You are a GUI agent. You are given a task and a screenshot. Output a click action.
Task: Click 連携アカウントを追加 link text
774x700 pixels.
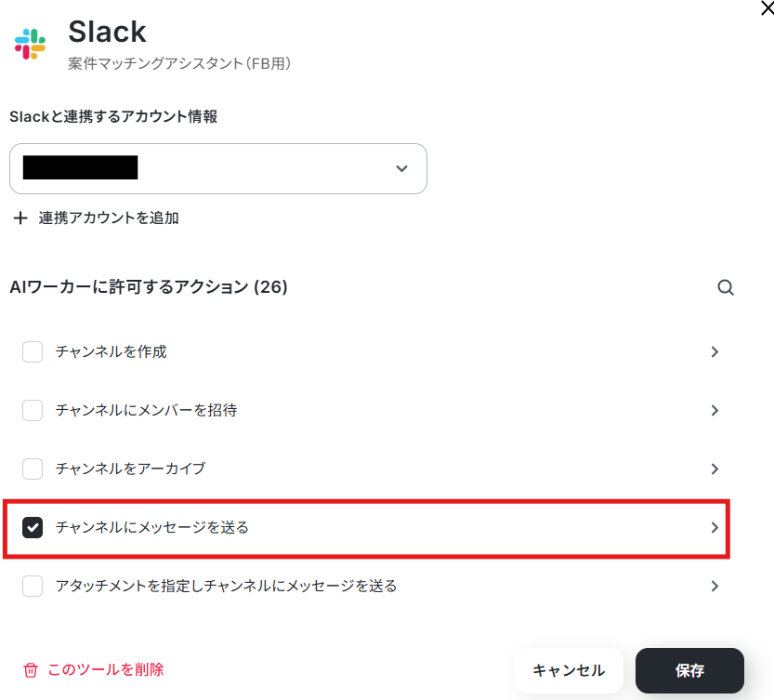click(109, 218)
